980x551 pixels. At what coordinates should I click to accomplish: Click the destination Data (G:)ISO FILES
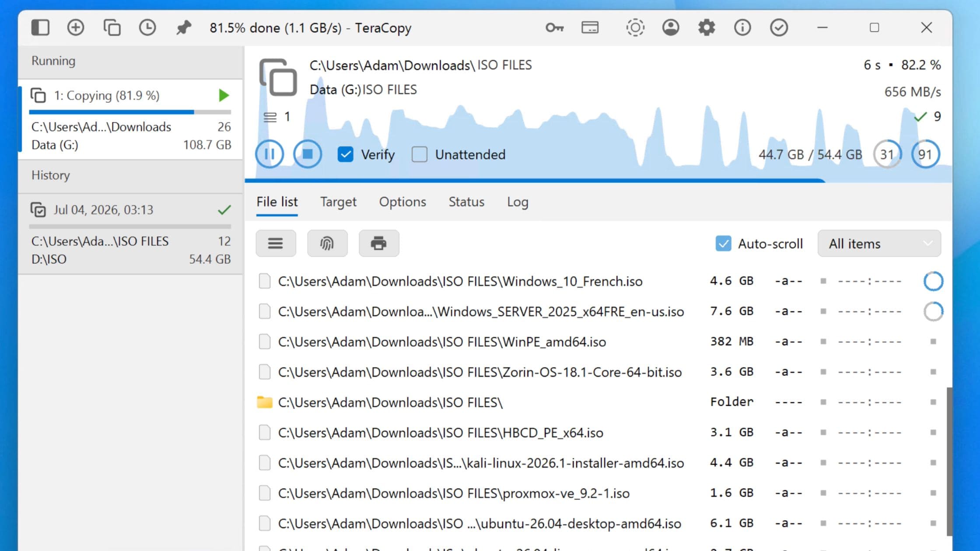coord(363,90)
